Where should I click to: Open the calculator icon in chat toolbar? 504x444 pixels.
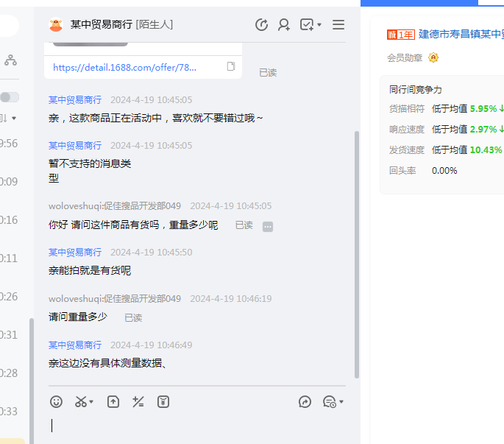pyautogui.click(x=138, y=401)
